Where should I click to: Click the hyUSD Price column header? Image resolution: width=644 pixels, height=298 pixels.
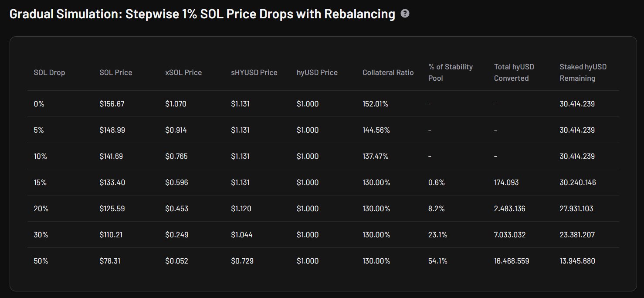click(317, 72)
